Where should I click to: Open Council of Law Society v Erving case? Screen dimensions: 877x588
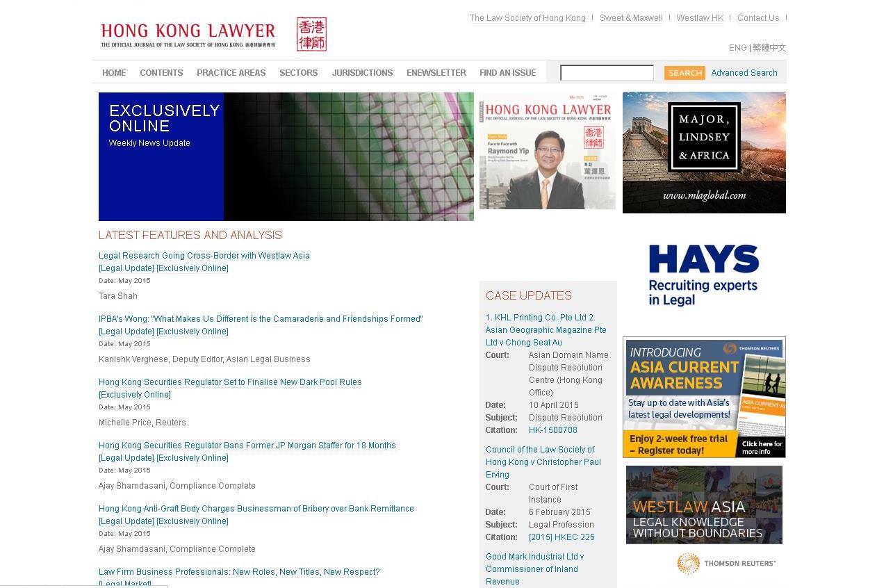point(543,462)
